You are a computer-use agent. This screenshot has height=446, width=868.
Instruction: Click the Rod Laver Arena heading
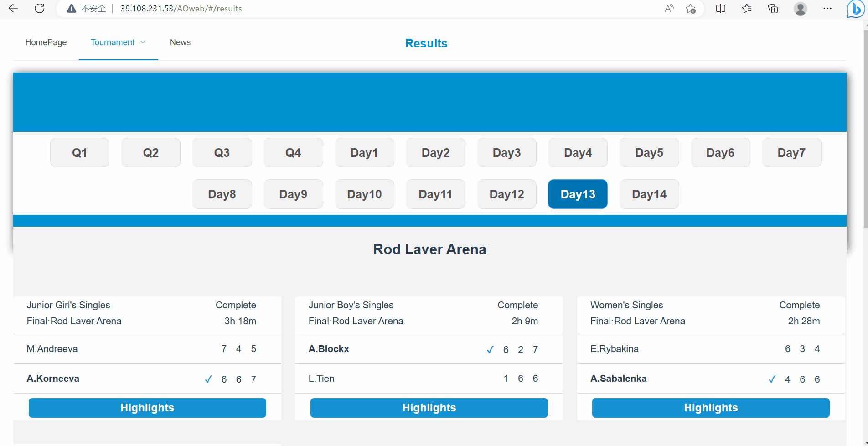pyautogui.click(x=429, y=249)
